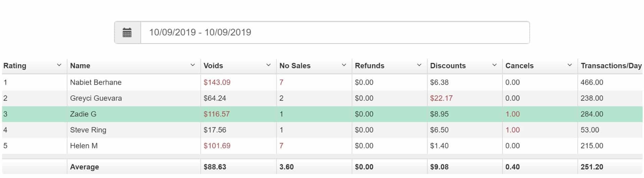Screen dimensions: 644x178
Task: Expand the Rating column dropdown arrow
Action: [x=59, y=65]
